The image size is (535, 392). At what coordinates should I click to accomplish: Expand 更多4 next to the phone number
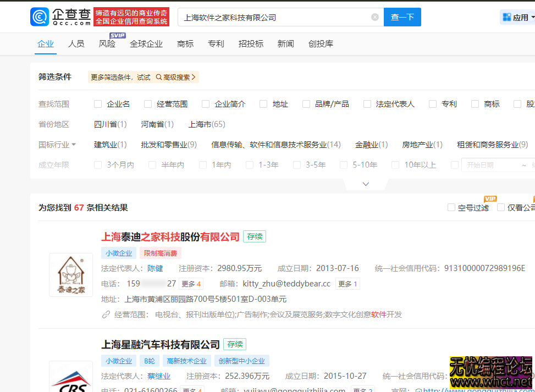click(x=191, y=283)
